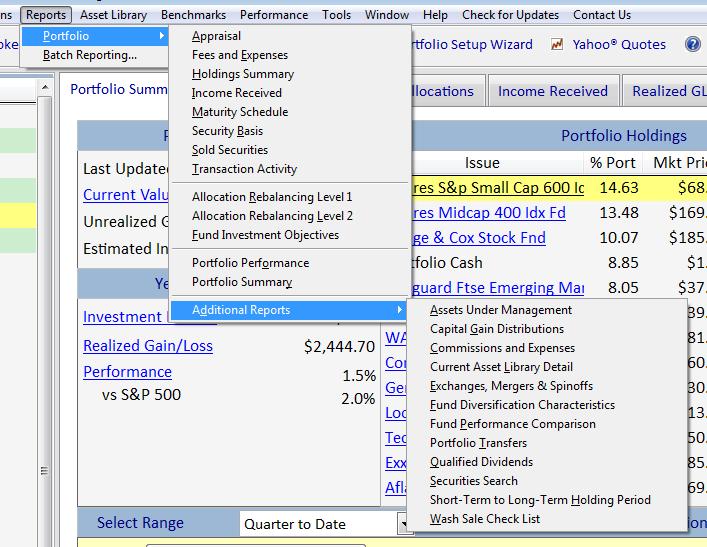
Task: Open the Asset Library menu
Action: pos(114,15)
